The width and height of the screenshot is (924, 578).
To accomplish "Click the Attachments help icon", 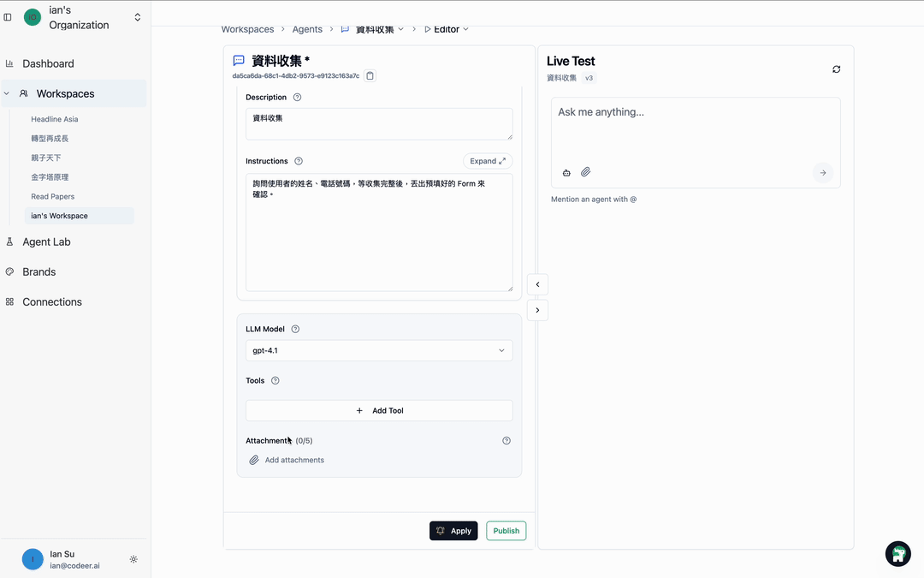I will tap(506, 441).
